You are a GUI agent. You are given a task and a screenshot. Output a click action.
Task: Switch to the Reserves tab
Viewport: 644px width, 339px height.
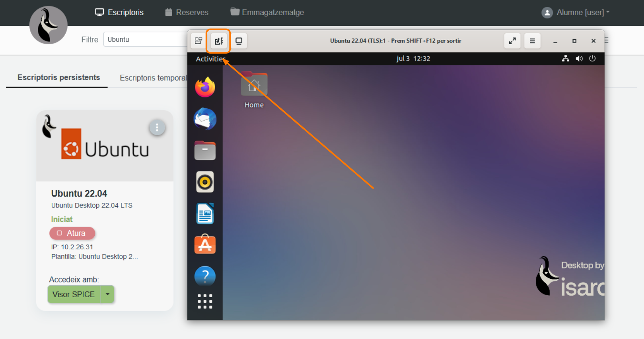coord(187,12)
